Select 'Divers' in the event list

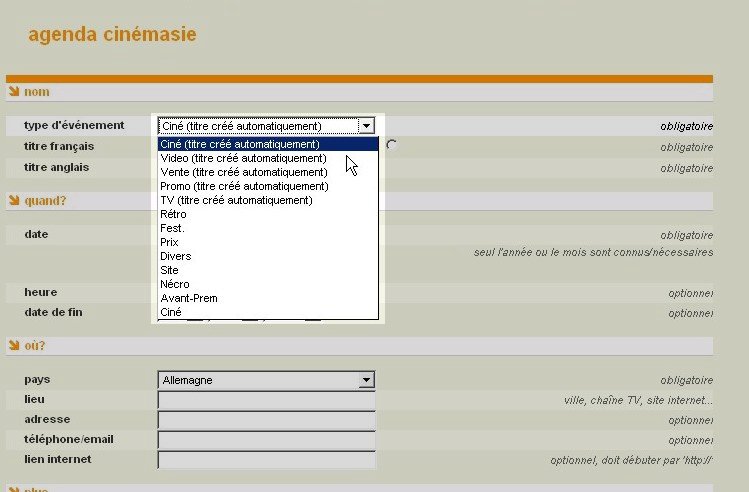(175, 256)
